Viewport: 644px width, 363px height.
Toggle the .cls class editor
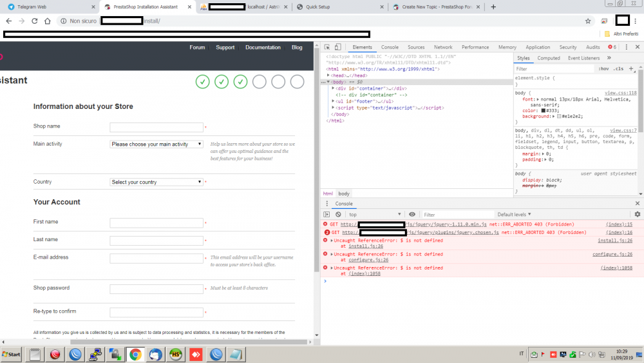tap(618, 68)
